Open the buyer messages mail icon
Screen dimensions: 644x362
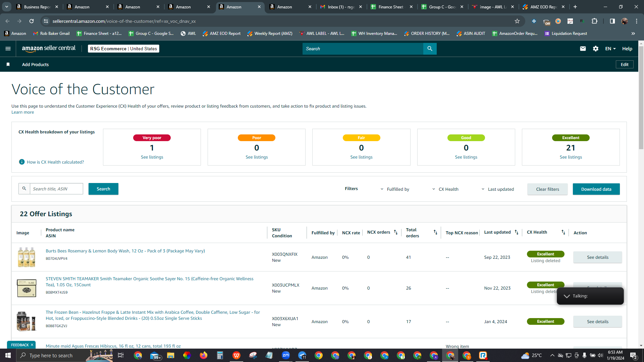[x=583, y=49]
